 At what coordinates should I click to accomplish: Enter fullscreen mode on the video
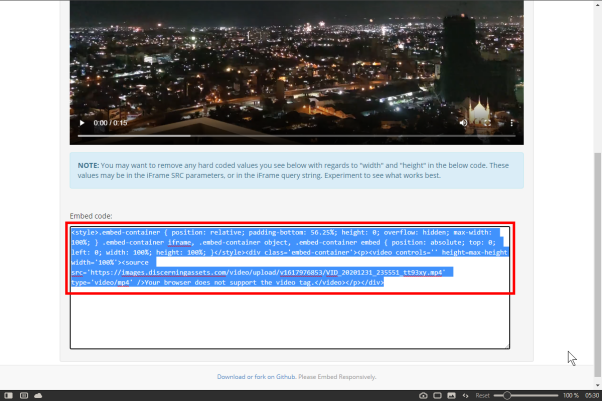click(x=487, y=123)
